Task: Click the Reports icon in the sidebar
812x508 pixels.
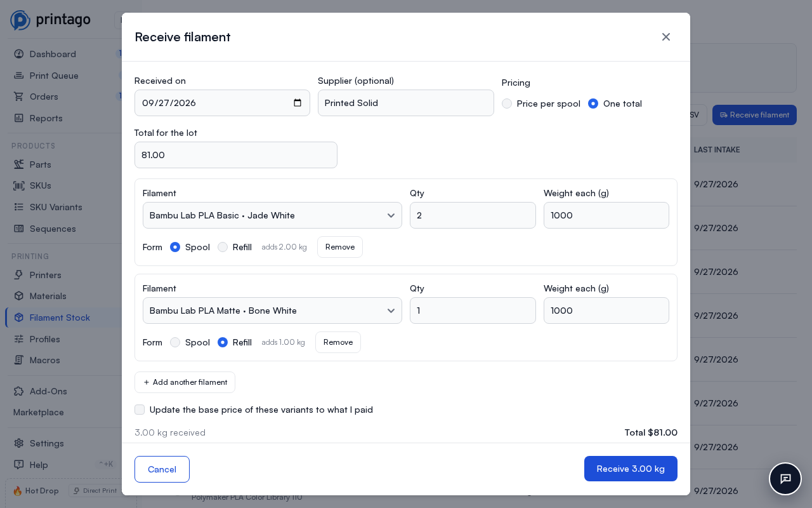Action: pos(19,118)
